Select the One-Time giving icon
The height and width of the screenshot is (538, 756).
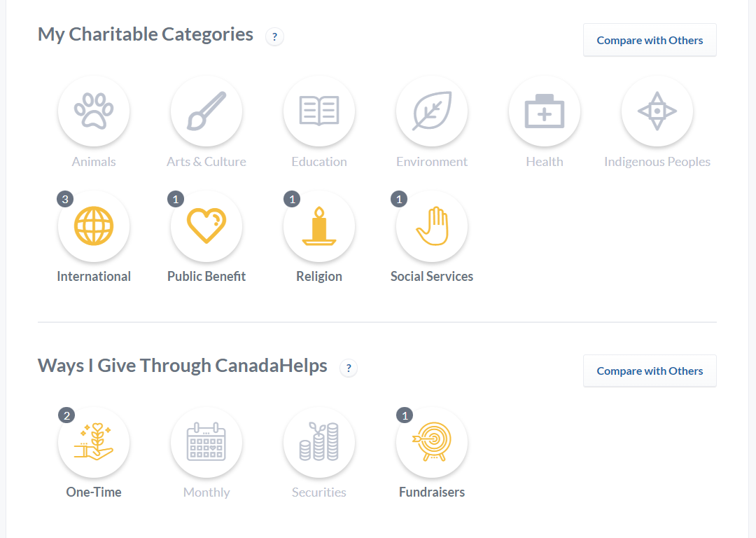click(94, 442)
